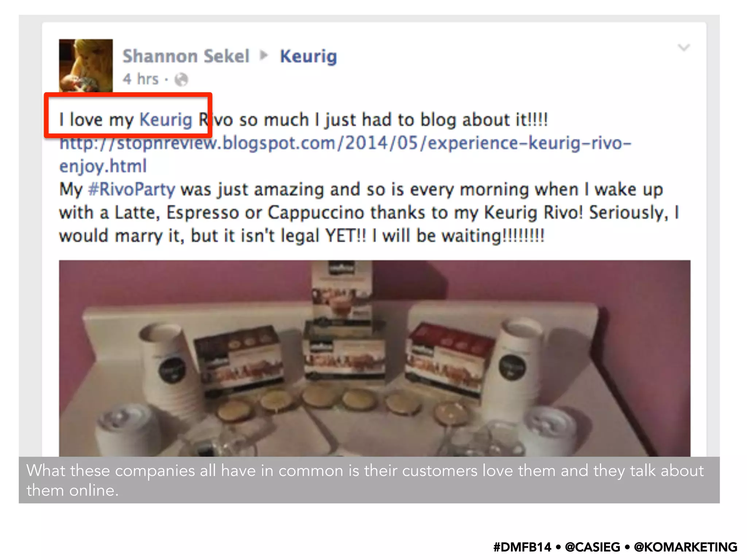Screen dimensions: 747x560
Task: Click the @CASIEG handle
Action: [592, 547]
